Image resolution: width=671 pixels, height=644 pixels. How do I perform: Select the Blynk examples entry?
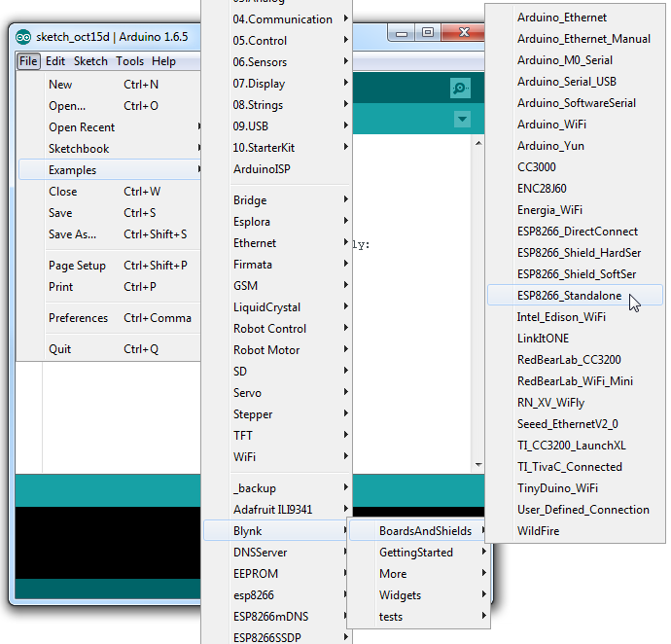pyautogui.click(x=277, y=531)
